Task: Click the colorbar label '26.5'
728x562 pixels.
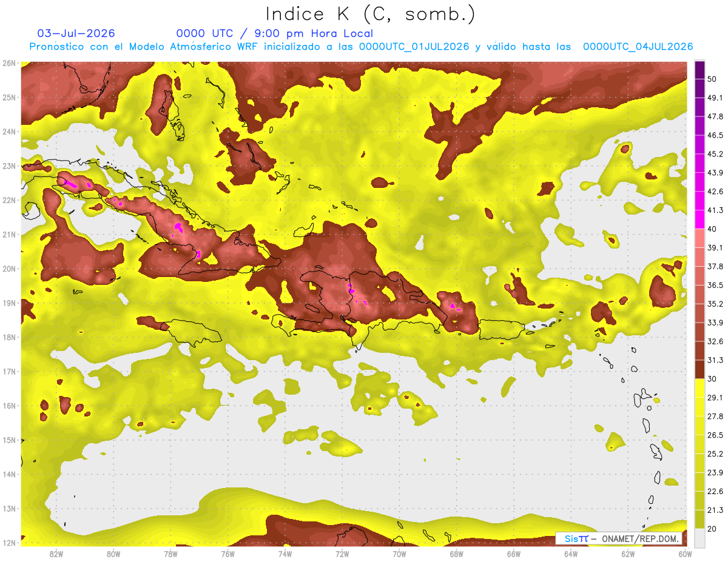Action: pos(715,435)
